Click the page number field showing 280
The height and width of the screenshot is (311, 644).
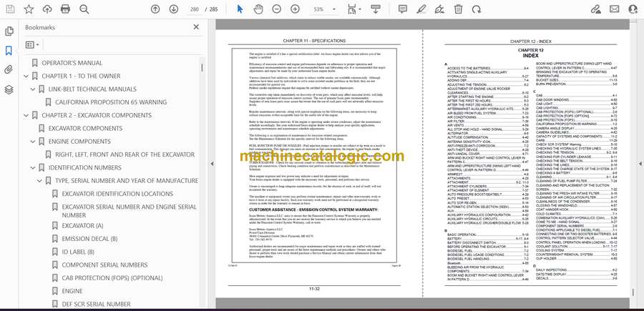(x=195, y=9)
